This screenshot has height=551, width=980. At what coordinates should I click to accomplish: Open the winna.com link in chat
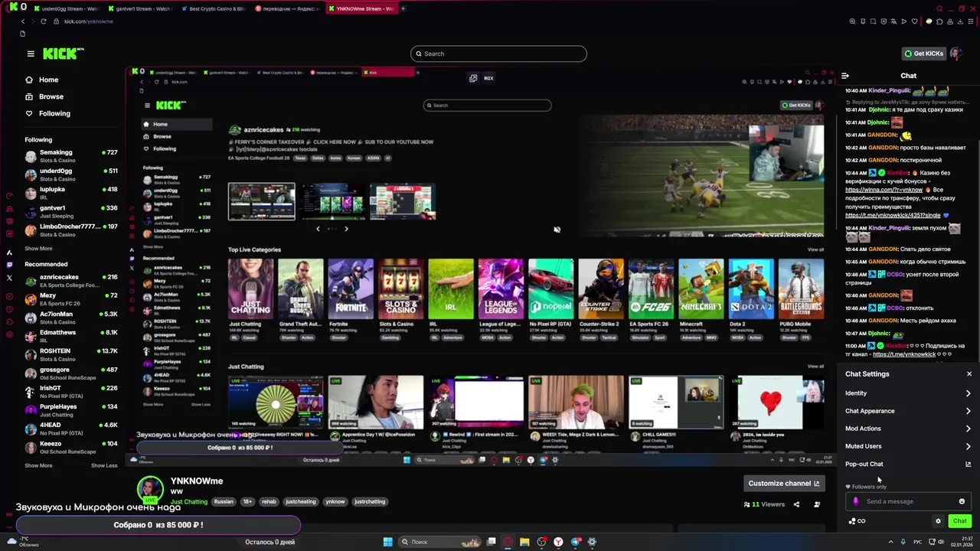tap(884, 190)
